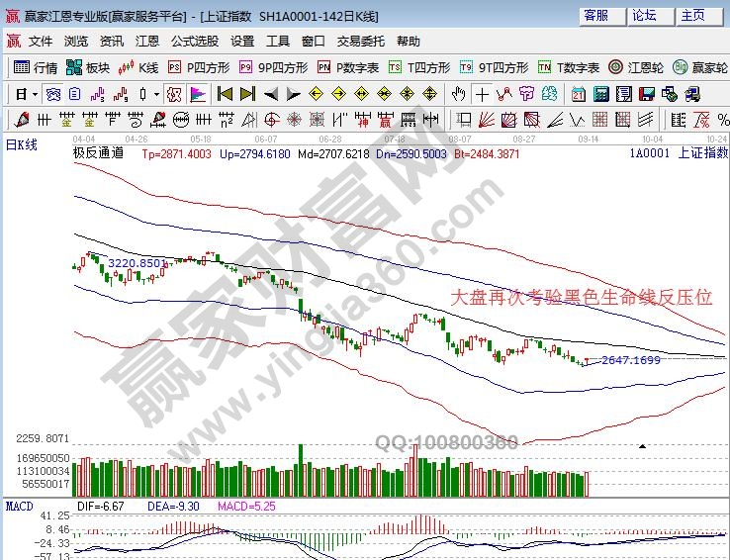Image resolution: width=730 pixels, height=560 pixels.
Task: Click the calculator icon in toolbar
Action: (x=603, y=94)
